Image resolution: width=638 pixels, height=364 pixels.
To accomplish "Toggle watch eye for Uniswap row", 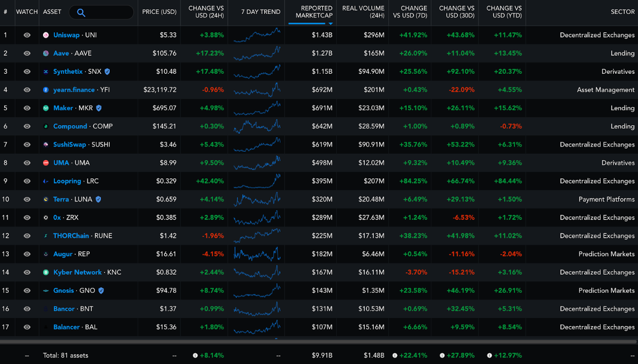I will (27, 35).
